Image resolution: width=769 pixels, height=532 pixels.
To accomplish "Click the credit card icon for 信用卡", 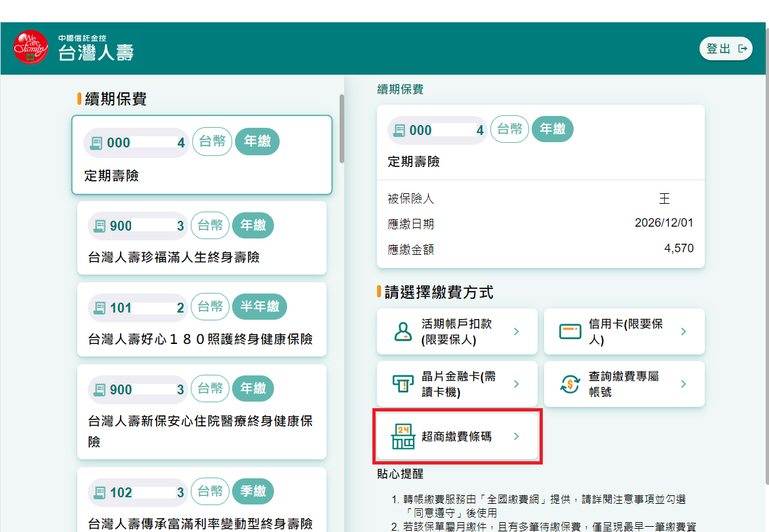I will click(570, 332).
